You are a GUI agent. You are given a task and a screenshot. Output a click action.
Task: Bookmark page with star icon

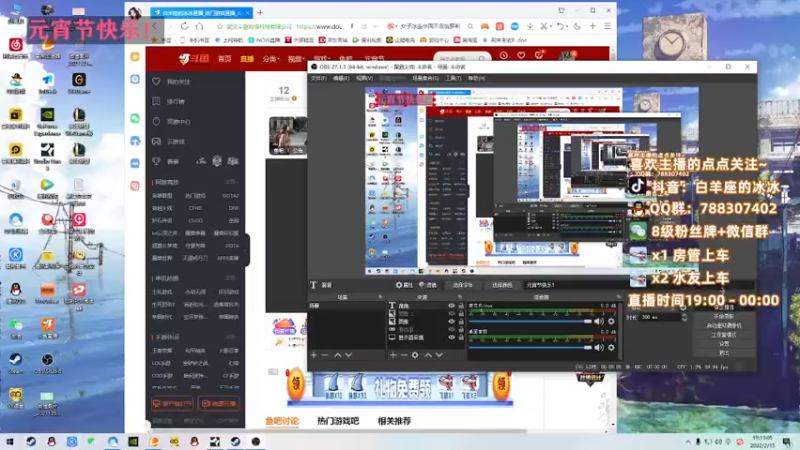[x=220, y=26]
